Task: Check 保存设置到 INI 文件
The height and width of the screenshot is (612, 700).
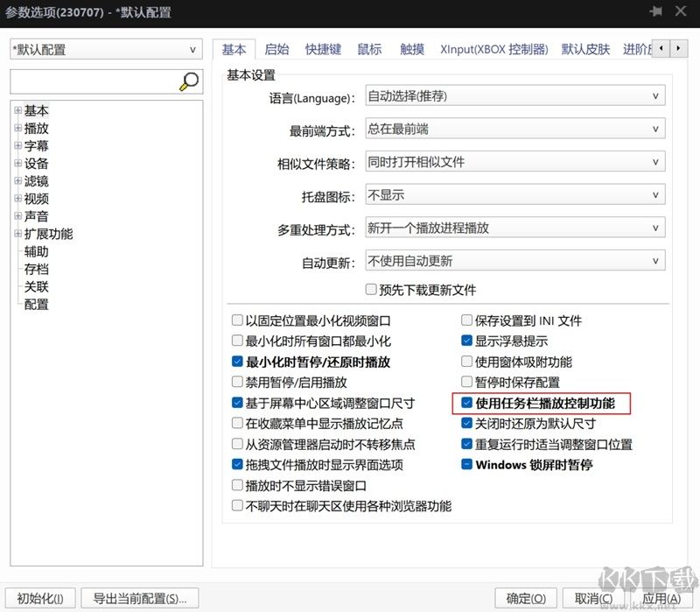Action: (x=466, y=320)
